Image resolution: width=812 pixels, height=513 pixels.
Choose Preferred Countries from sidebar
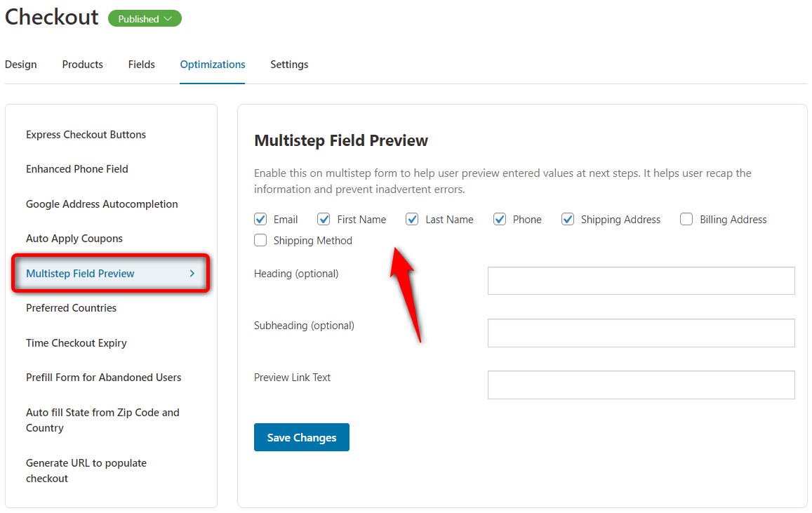(x=71, y=308)
